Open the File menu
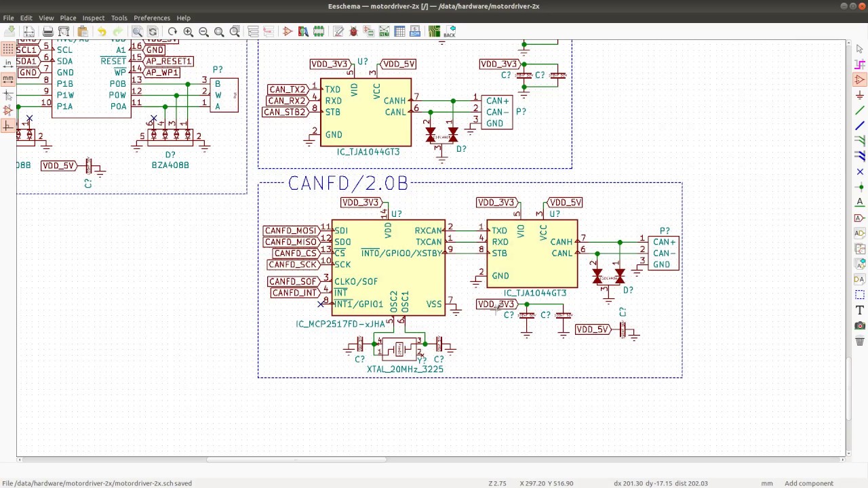This screenshot has width=868, height=488. [8, 18]
